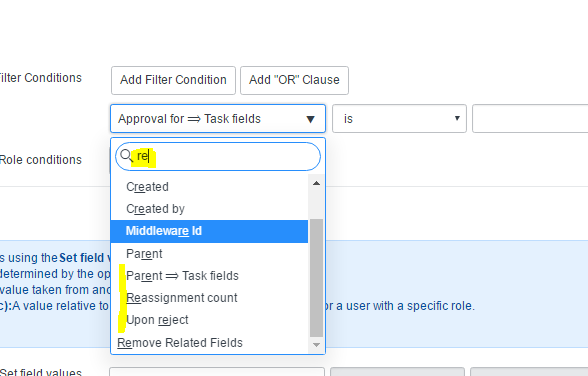The image size is (588, 376).
Task: Click the Set field values field selector
Action: tap(217, 372)
